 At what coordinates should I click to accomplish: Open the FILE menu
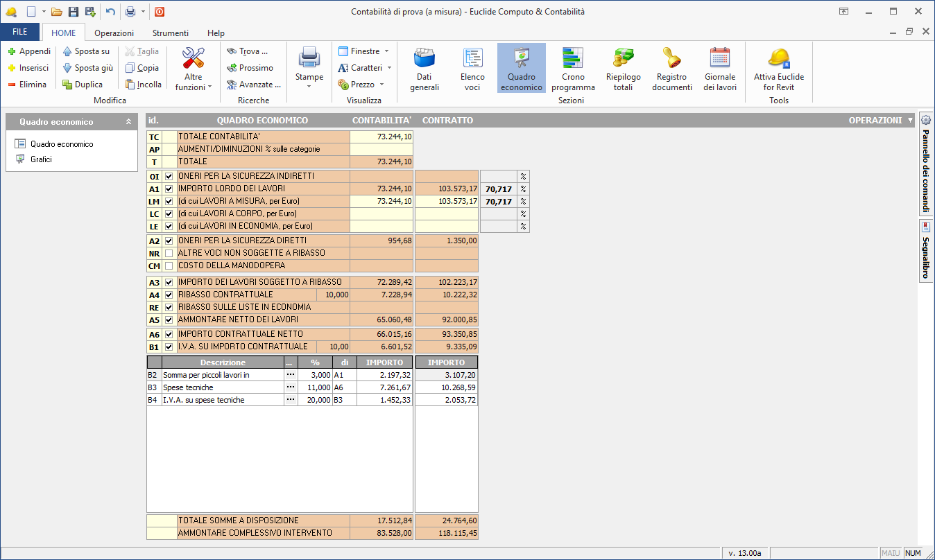[20, 32]
